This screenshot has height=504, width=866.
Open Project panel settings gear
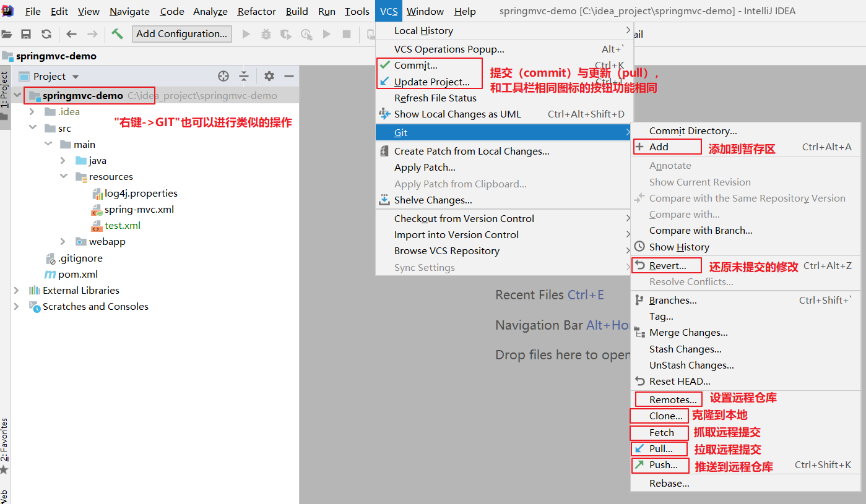(269, 76)
